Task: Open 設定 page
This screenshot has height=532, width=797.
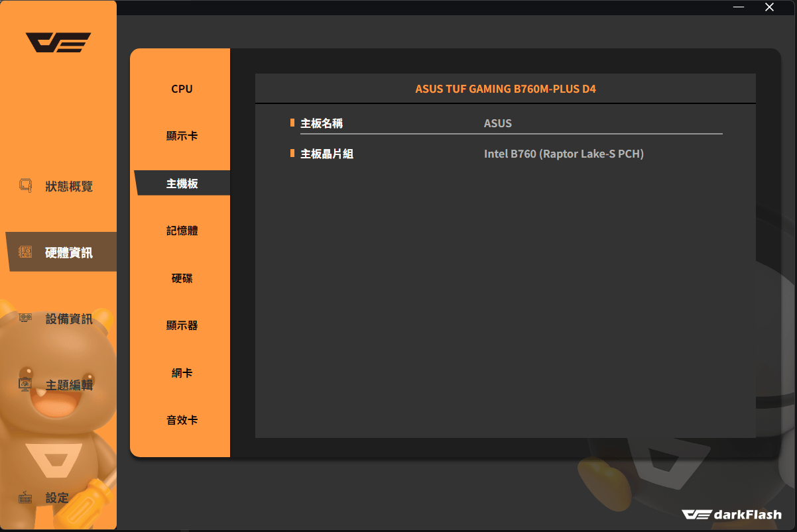Action: (x=57, y=498)
